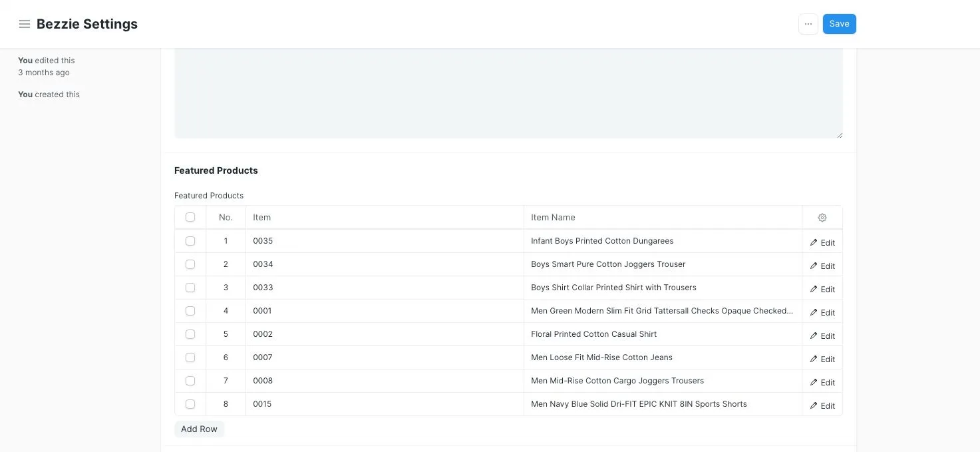Open table column settings gear icon

click(822, 218)
